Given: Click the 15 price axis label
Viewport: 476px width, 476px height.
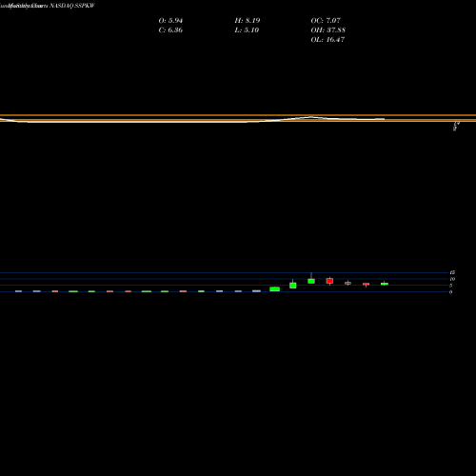Looking at the screenshot, I should [452, 272].
